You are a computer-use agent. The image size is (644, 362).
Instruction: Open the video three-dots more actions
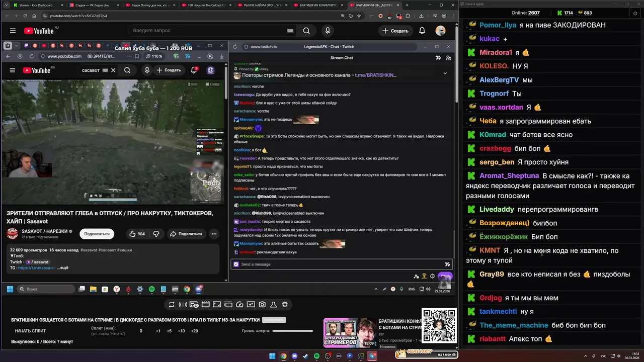tap(214, 234)
